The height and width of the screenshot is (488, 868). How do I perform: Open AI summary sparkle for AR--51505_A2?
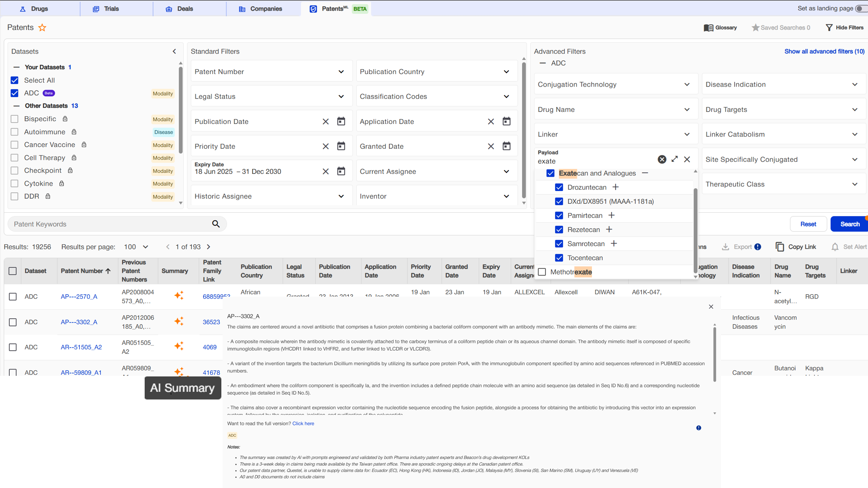[179, 346]
